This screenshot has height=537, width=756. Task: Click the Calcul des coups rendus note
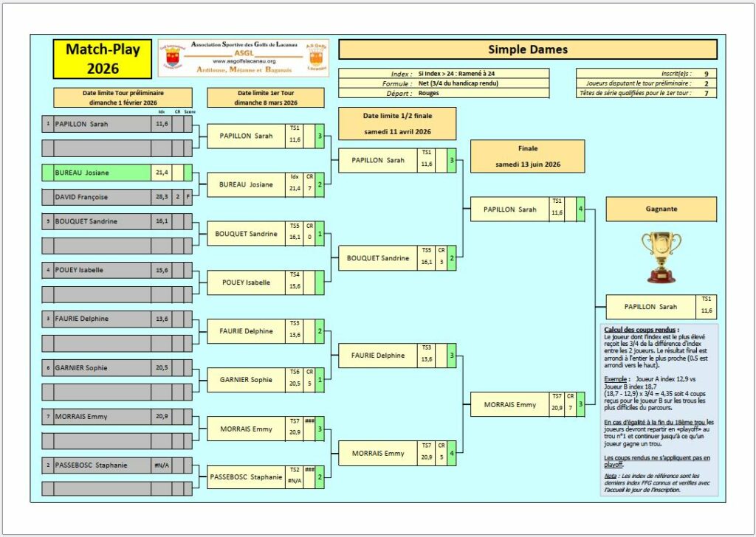tap(659, 409)
